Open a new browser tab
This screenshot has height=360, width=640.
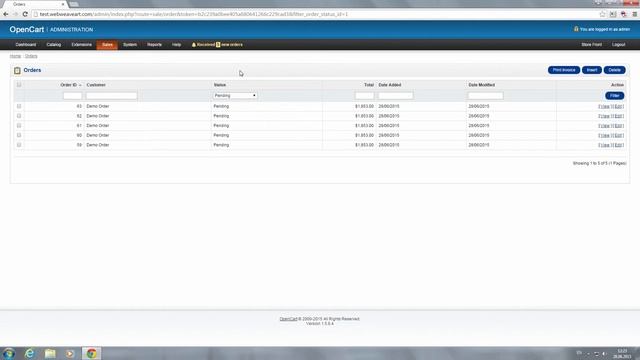pyautogui.click(x=74, y=4)
